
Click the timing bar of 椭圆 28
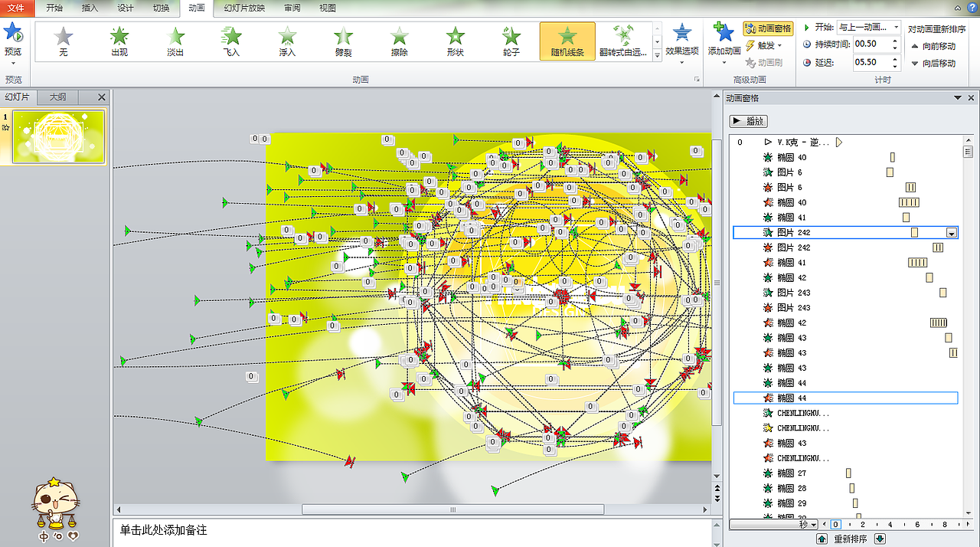click(852, 488)
